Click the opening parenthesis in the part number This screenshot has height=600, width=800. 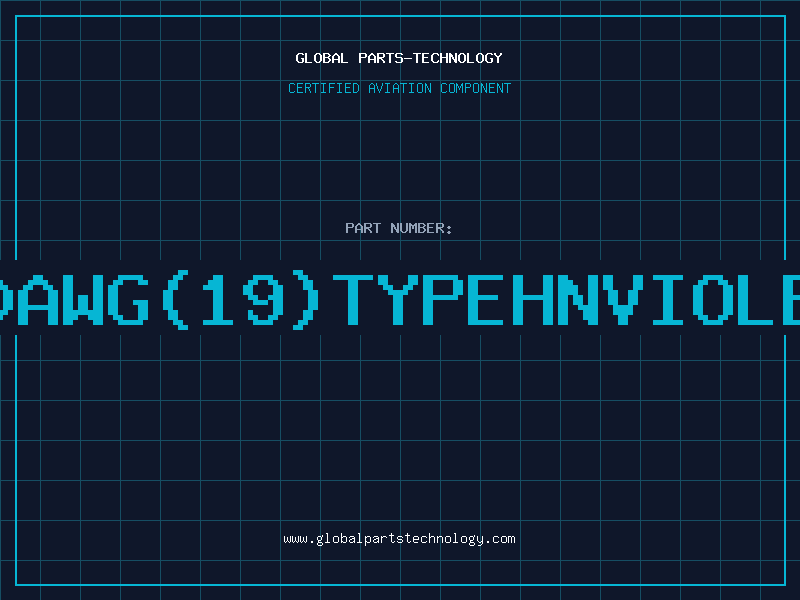(x=175, y=299)
